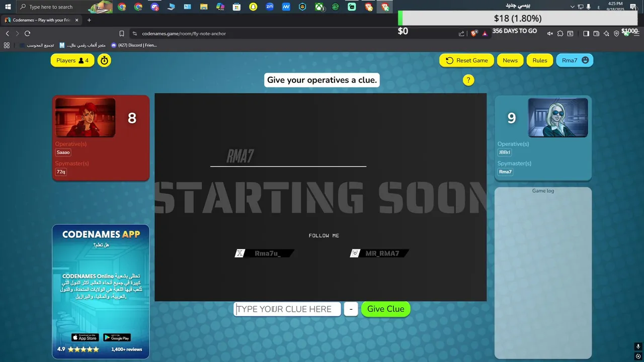Open the News button
The width and height of the screenshot is (644, 362).
click(510, 60)
